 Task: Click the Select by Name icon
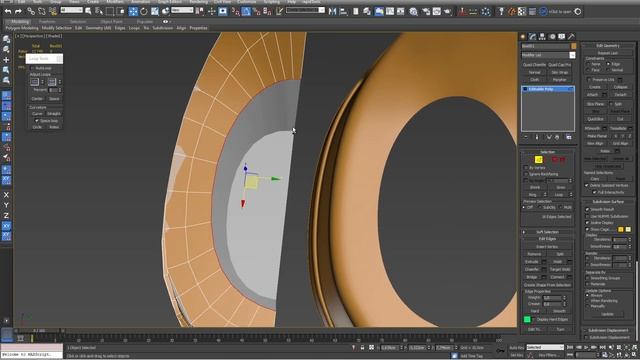[99, 11]
